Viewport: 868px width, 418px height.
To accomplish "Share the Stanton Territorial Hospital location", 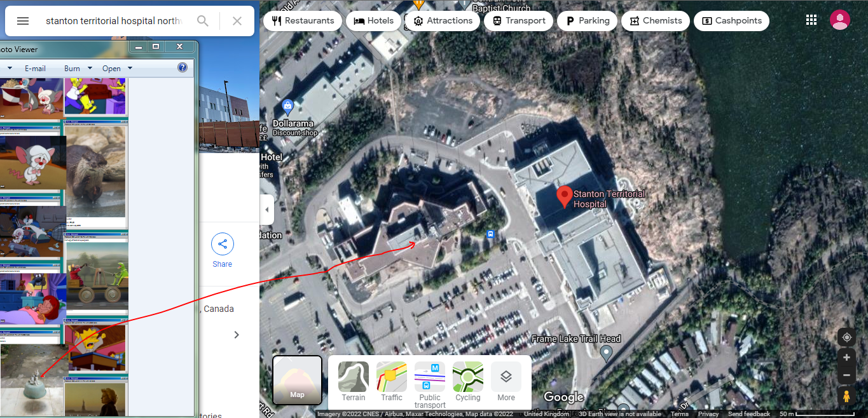I will point(223,251).
